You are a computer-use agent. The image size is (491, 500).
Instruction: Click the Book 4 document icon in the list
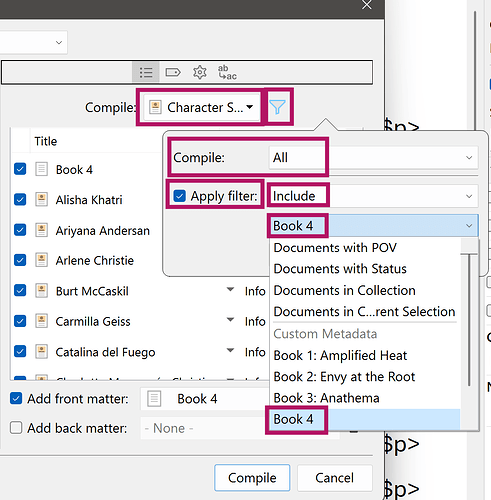tap(41, 169)
